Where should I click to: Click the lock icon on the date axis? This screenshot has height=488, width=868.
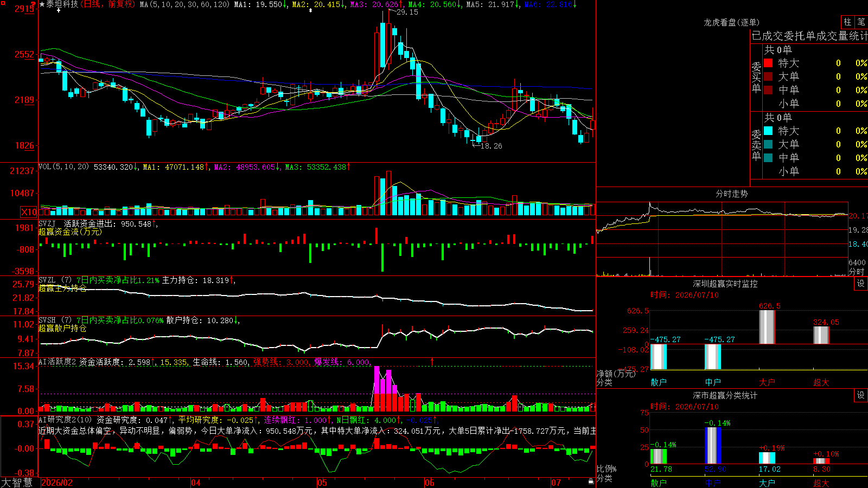[591, 481]
